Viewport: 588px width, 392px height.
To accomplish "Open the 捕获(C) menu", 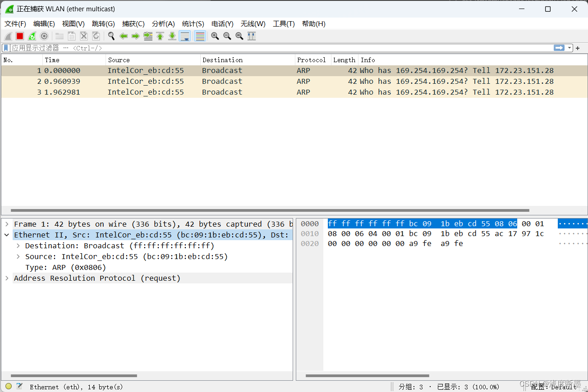I will (x=133, y=24).
